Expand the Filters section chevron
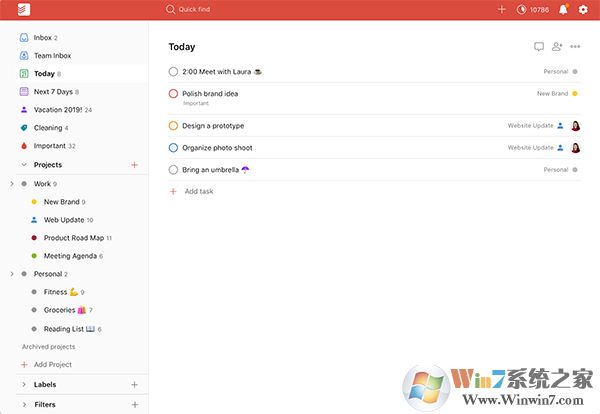Image resolution: width=600 pixels, height=414 pixels. pos(24,404)
